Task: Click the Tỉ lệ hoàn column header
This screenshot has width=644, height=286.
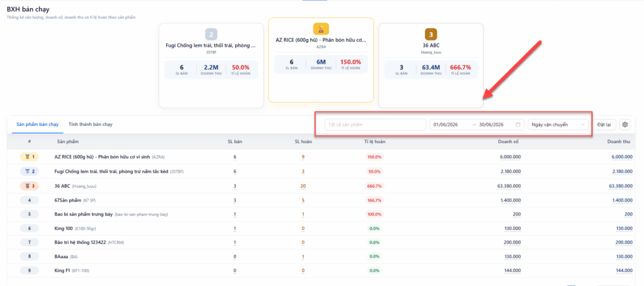Action: (x=374, y=142)
